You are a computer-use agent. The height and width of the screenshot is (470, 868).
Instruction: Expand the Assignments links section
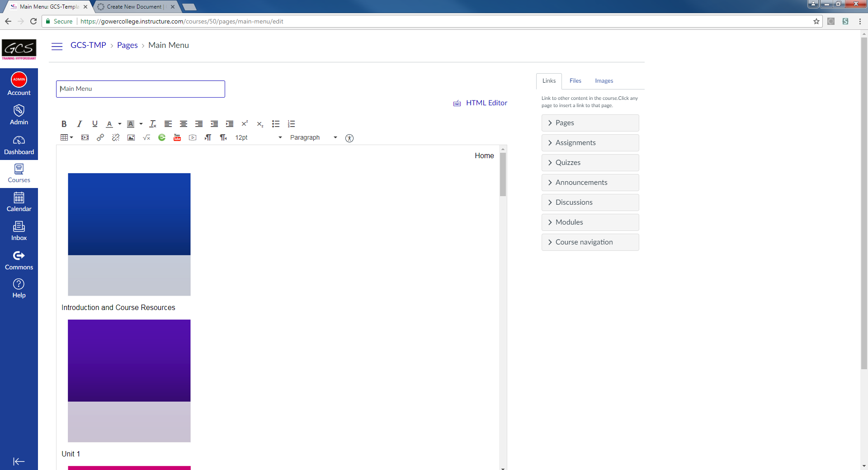pyautogui.click(x=590, y=143)
